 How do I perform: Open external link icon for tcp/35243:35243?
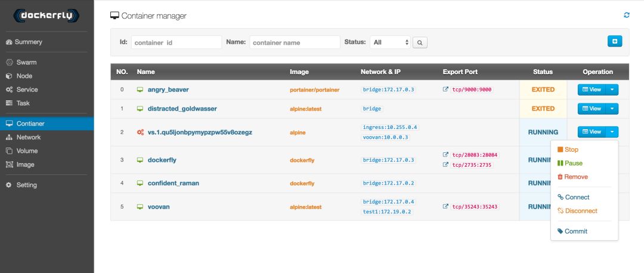tap(446, 207)
